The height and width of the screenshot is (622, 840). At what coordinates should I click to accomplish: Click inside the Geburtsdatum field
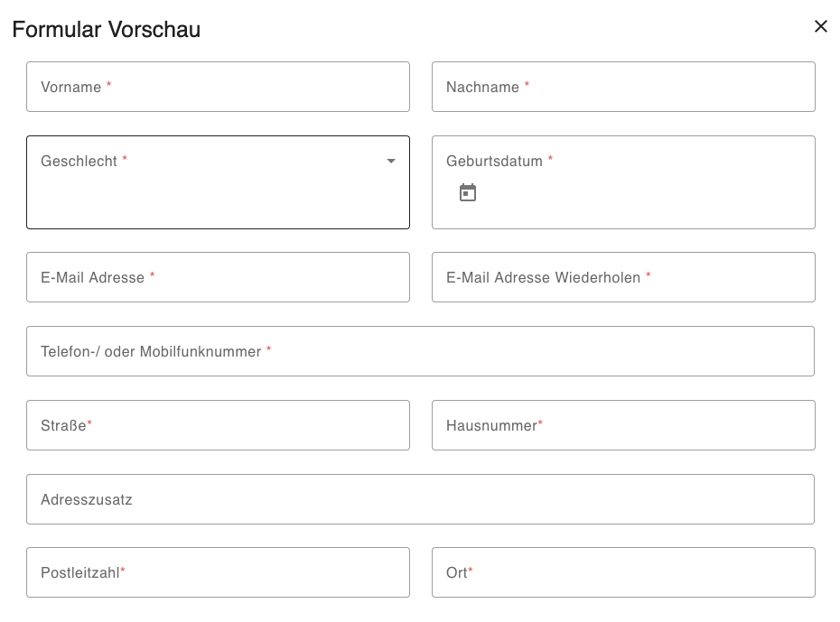point(623,182)
